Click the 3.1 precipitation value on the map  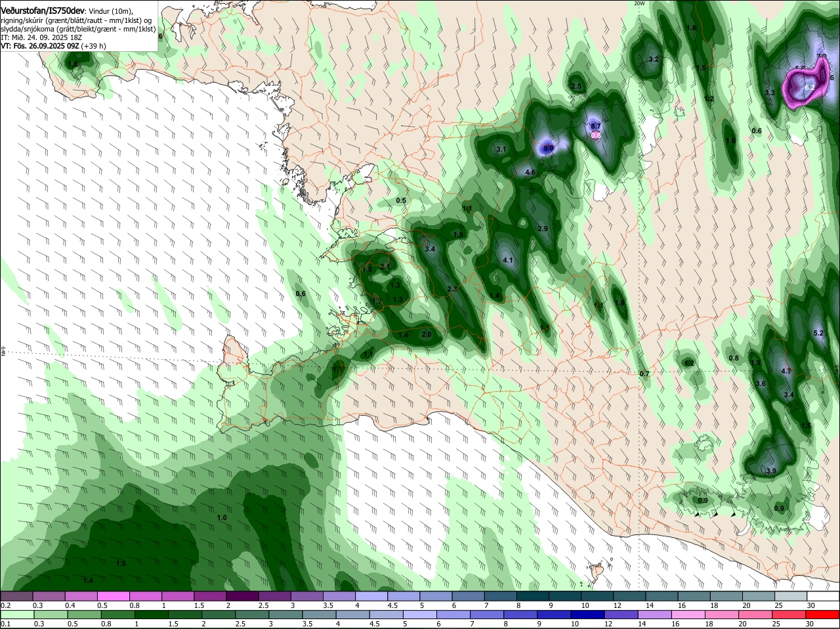click(x=501, y=150)
